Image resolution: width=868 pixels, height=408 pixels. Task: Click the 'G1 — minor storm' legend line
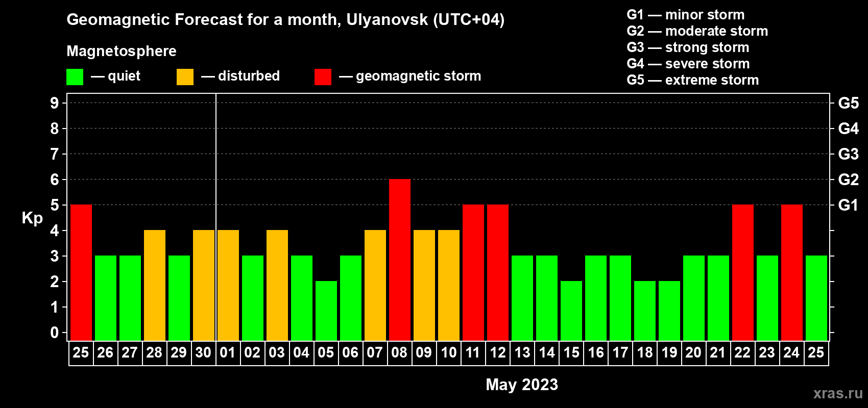(x=686, y=15)
